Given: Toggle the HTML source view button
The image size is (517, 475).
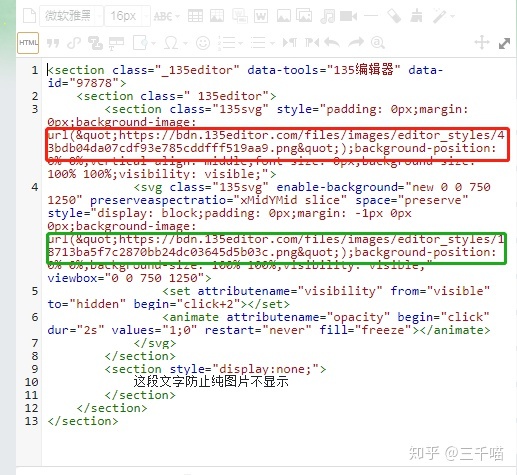Looking at the screenshot, I should [x=28, y=43].
